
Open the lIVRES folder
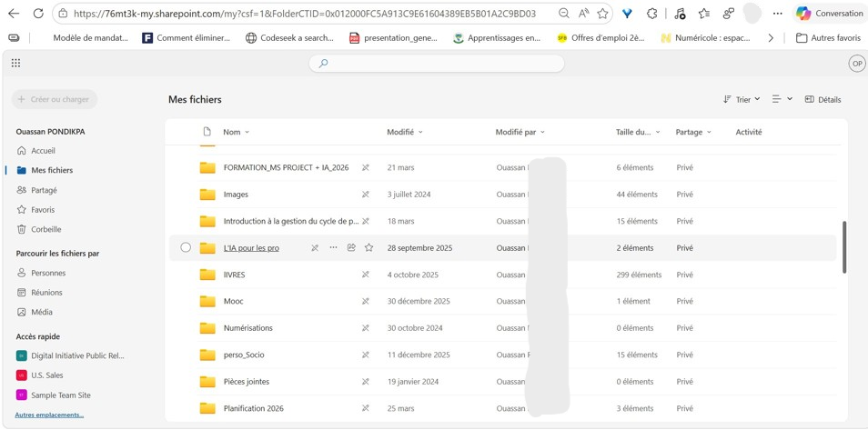coord(235,275)
